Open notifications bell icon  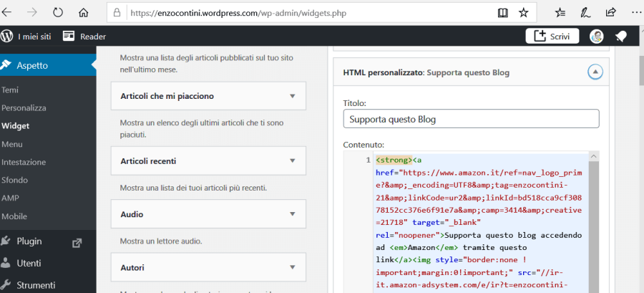(621, 37)
